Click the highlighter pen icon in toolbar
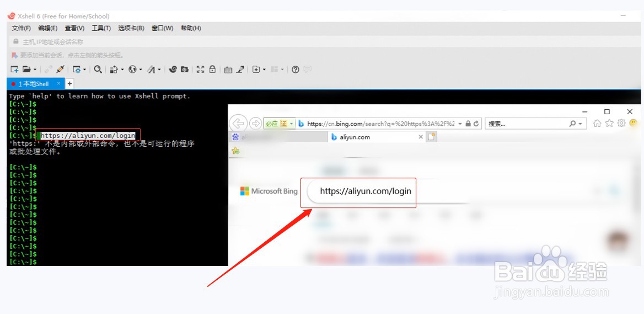The width and height of the screenshot is (644, 314). (240, 70)
